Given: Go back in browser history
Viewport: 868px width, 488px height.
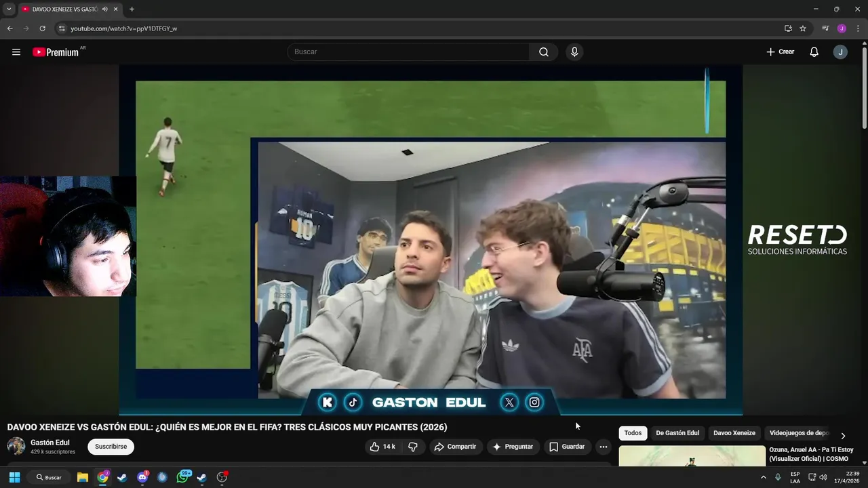Looking at the screenshot, I should (x=9, y=28).
